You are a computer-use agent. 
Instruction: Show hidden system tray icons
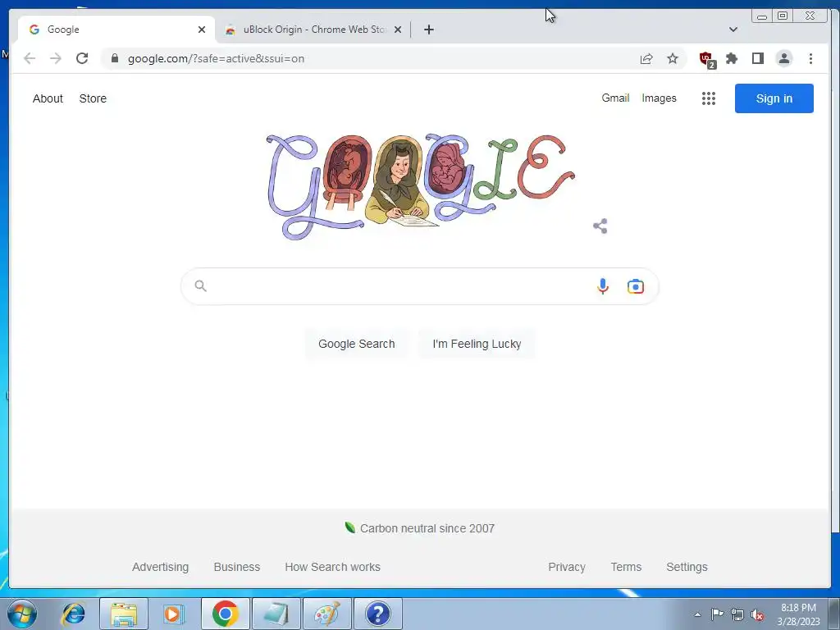tap(697, 614)
